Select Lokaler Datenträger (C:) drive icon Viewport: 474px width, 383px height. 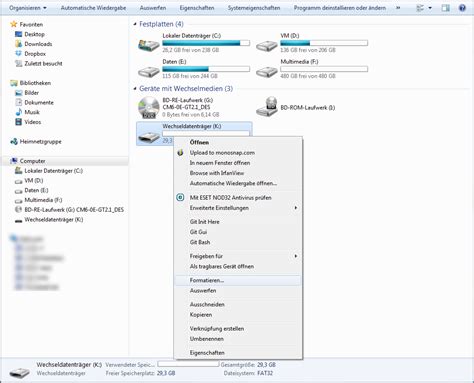click(149, 45)
